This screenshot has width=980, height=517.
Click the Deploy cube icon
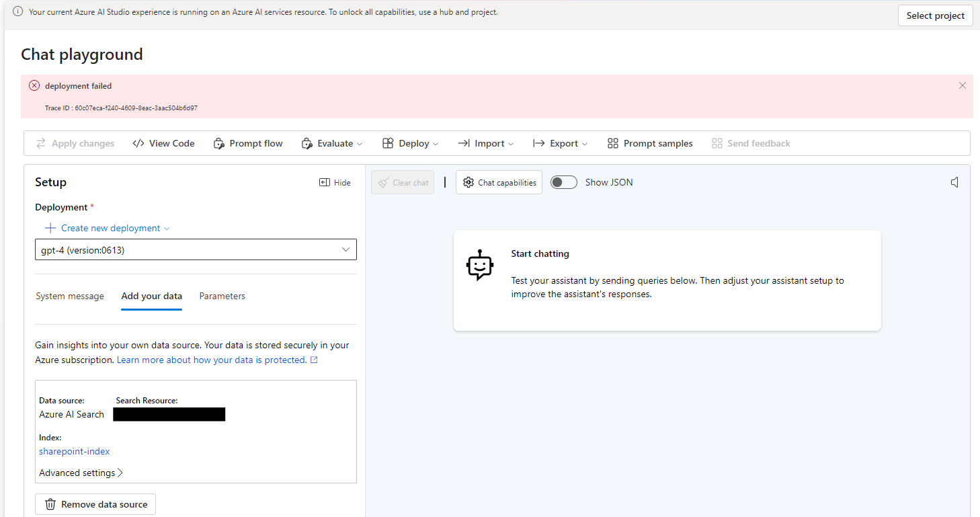(388, 143)
